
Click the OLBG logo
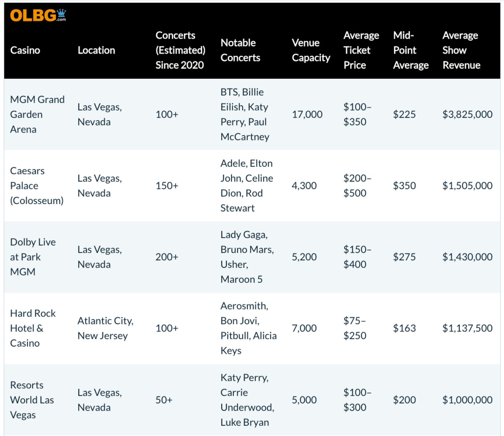[x=38, y=15]
